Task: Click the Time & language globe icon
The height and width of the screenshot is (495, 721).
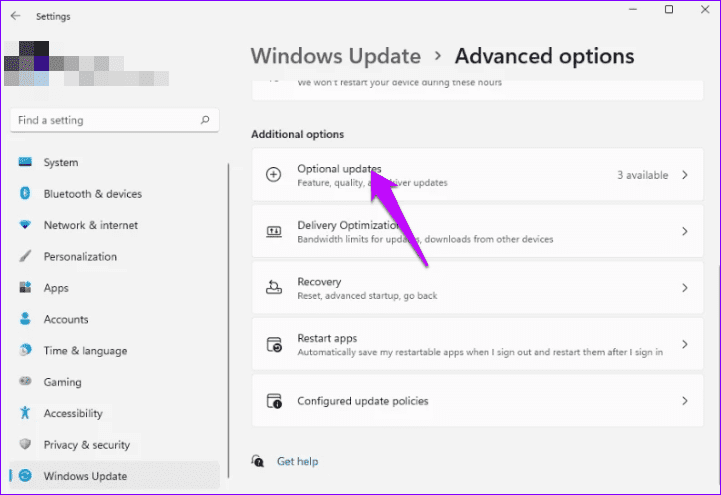Action: (25, 350)
